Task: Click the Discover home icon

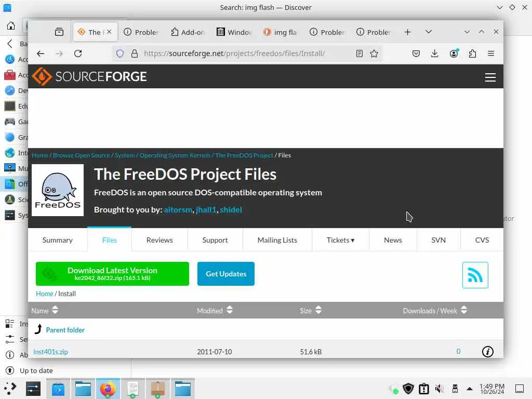Action: [x=11, y=25]
